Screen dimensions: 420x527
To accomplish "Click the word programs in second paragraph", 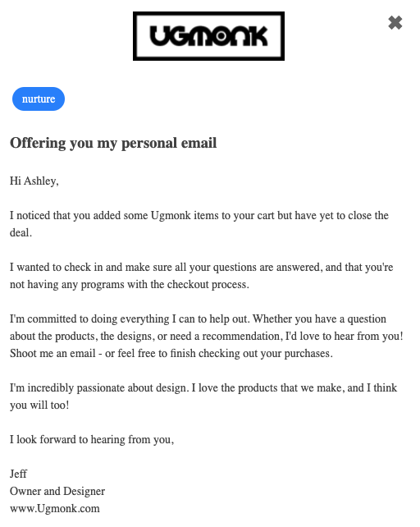I will pos(103,285).
